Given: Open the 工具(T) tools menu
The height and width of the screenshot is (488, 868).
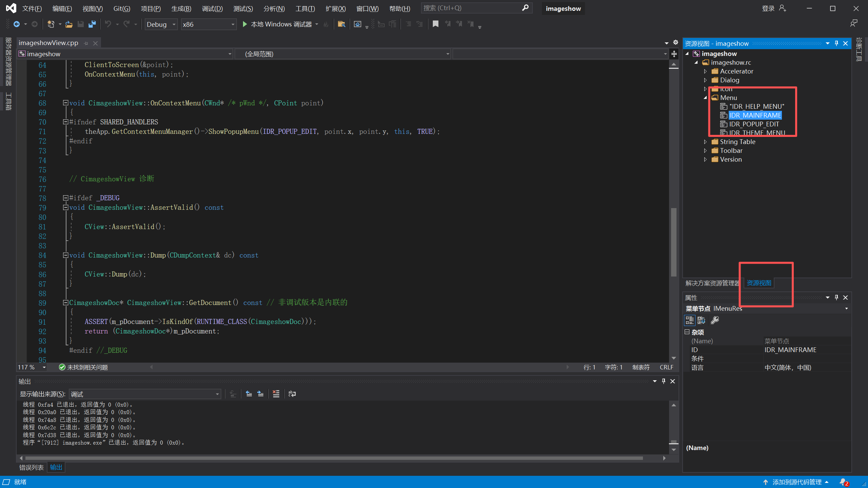Looking at the screenshot, I should point(305,8).
